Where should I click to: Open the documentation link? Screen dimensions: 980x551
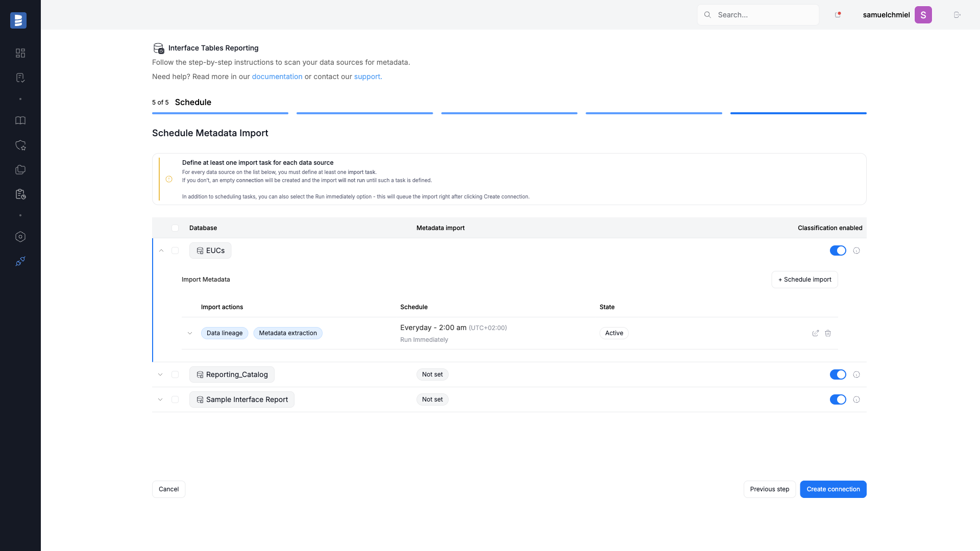pyautogui.click(x=277, y=77)
